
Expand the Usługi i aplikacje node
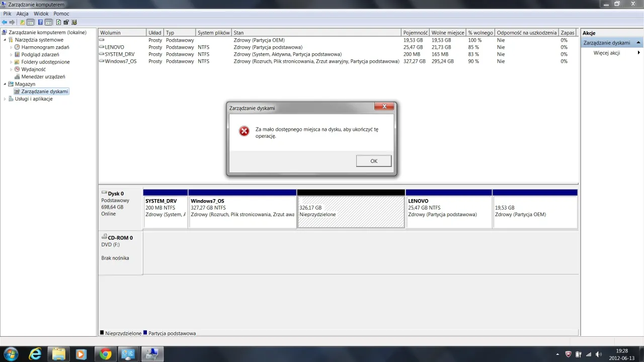click(x=5, y=99)
